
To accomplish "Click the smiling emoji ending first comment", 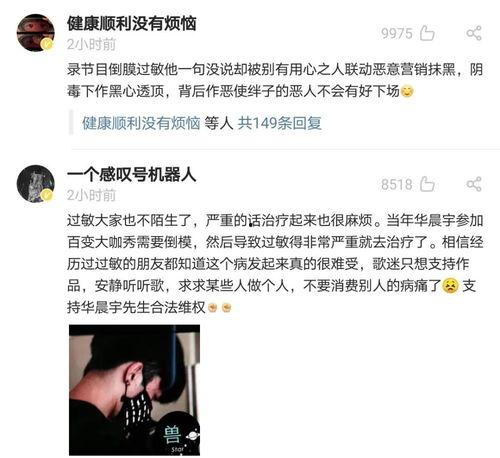I will point(407,91).
